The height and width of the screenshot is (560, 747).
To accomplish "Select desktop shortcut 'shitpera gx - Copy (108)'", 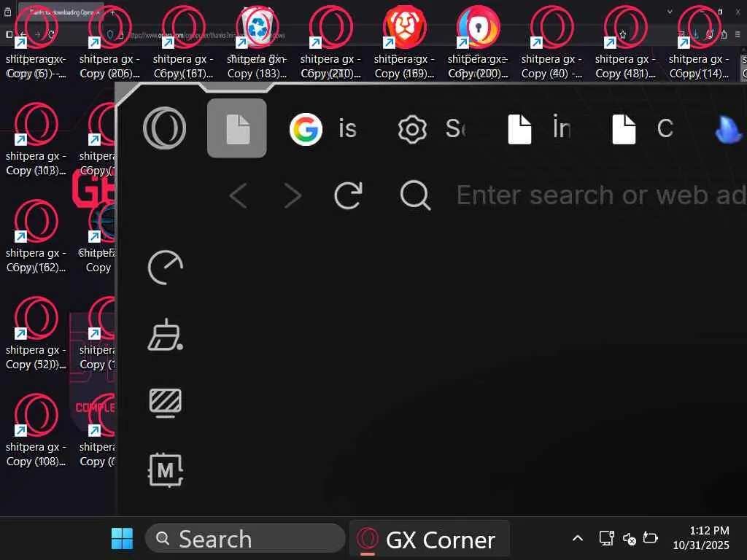I will (x=36, y=430).
